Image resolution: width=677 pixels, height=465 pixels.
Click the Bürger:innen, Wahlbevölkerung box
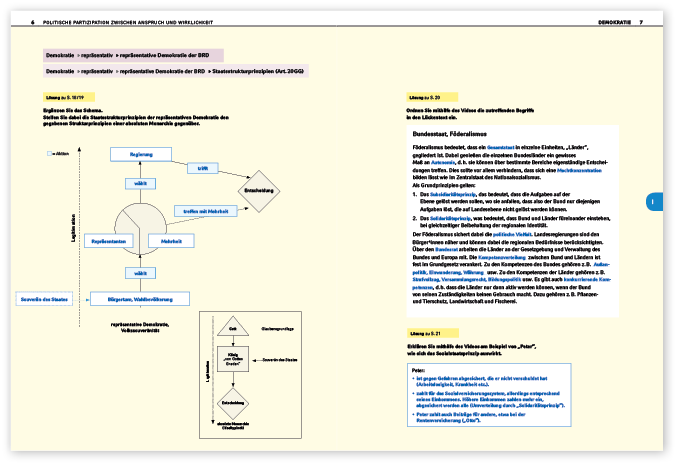139,298
